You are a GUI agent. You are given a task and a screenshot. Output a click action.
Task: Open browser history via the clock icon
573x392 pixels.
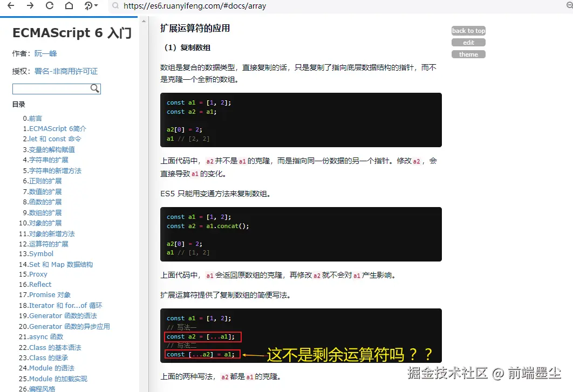[89, 5]
